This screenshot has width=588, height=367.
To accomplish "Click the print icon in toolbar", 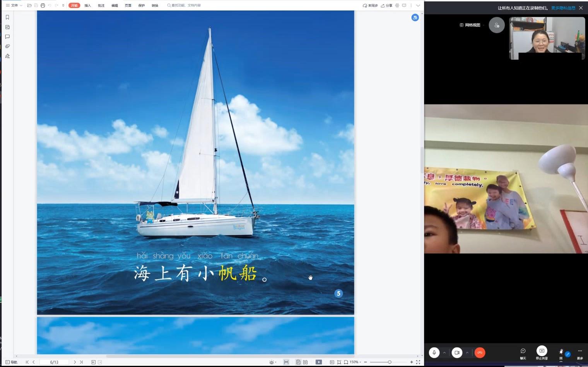I will click(x=43, y=5).
